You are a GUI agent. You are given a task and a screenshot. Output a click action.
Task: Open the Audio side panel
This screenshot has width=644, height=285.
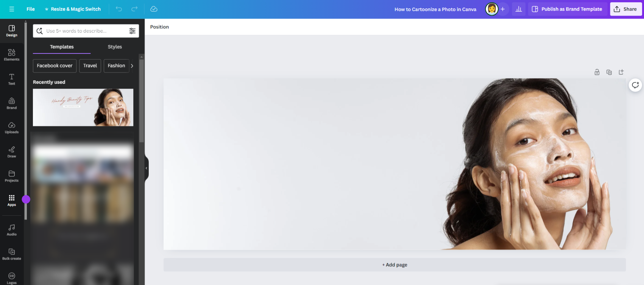12,230
